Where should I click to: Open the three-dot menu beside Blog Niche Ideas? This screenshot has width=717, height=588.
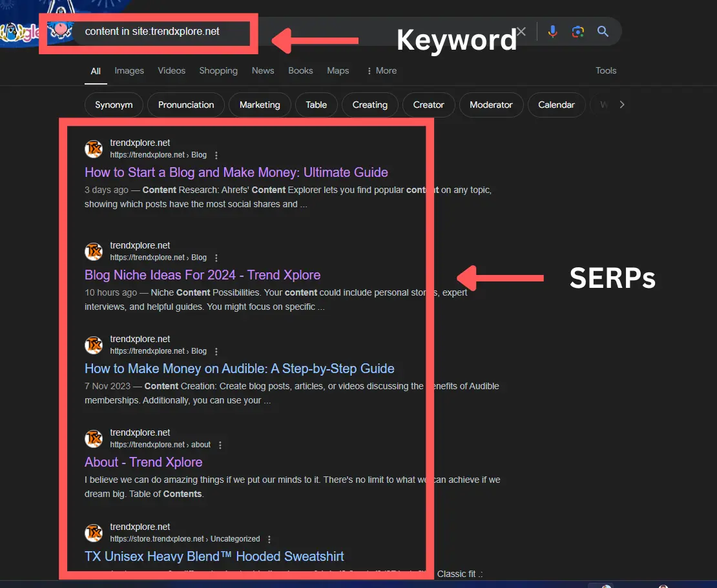coord(216,258)
